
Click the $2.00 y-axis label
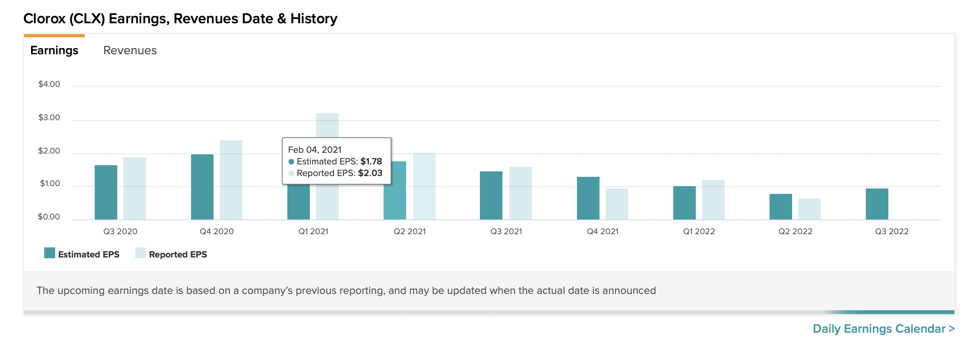click(x=49, y=151)
